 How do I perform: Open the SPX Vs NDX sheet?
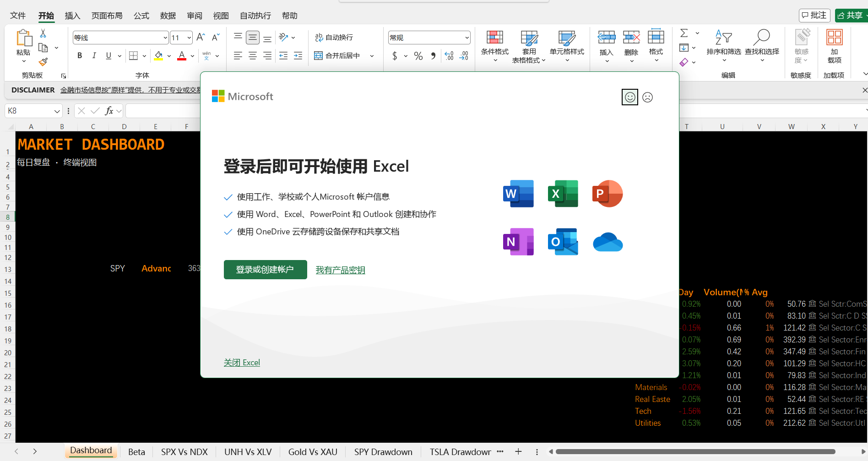tap(184, 452)
